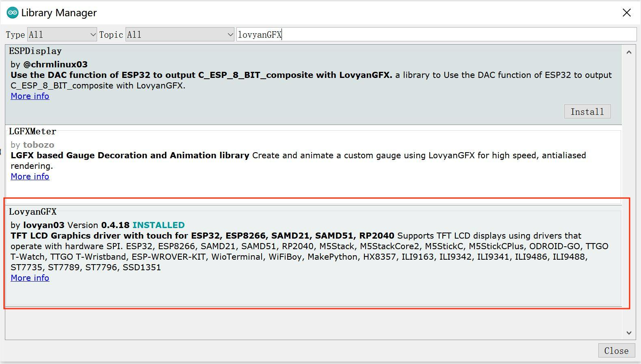Click the LGFX based Gauge Decoration heading
The width and height of the screenshot is (641, 364).
[130, 155]
